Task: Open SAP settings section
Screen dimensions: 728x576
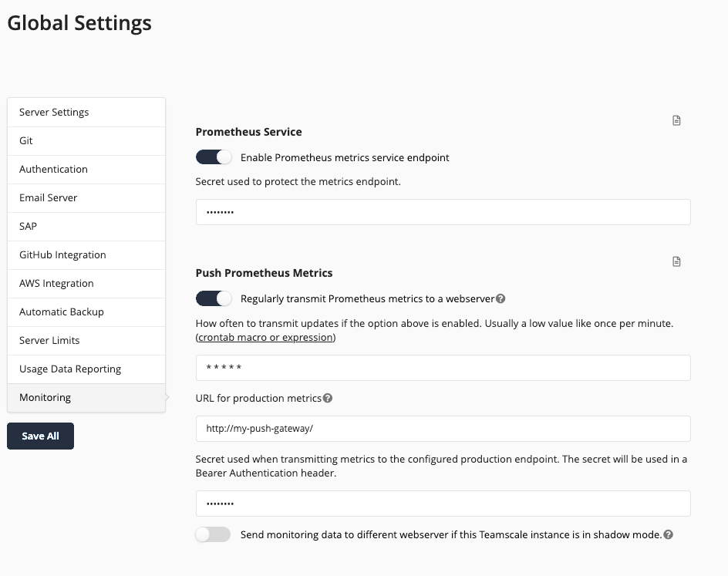Action: pos(86,227)
